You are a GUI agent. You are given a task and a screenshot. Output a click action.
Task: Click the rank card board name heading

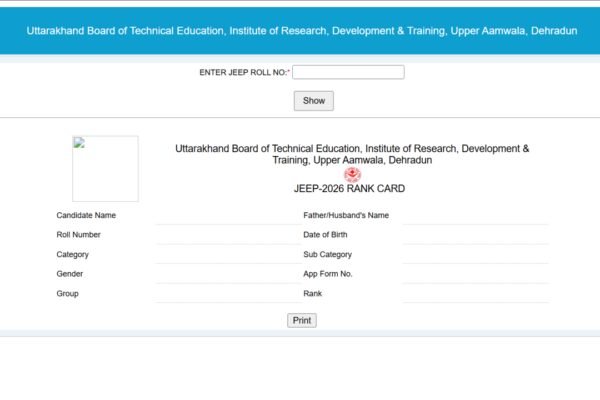[352, 154]
